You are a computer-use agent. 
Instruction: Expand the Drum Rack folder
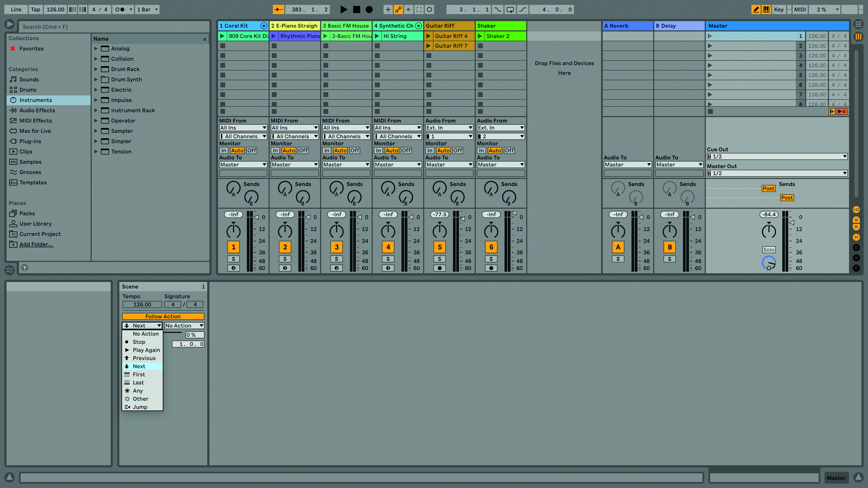tap(96, 69)
